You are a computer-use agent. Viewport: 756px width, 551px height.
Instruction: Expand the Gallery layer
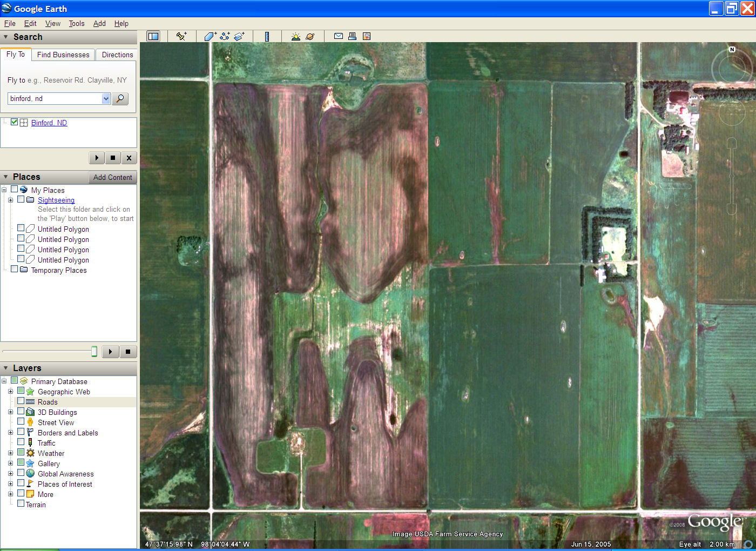10,463
